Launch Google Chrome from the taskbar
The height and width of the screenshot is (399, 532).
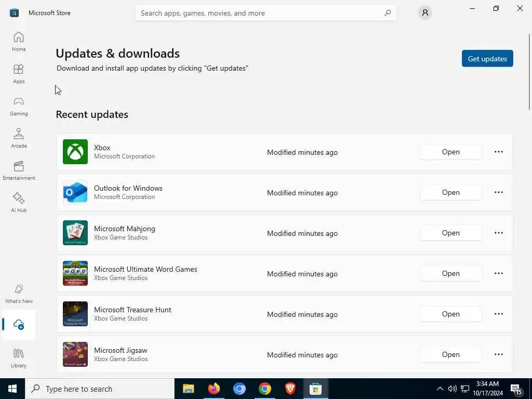[x=264, y=389]
